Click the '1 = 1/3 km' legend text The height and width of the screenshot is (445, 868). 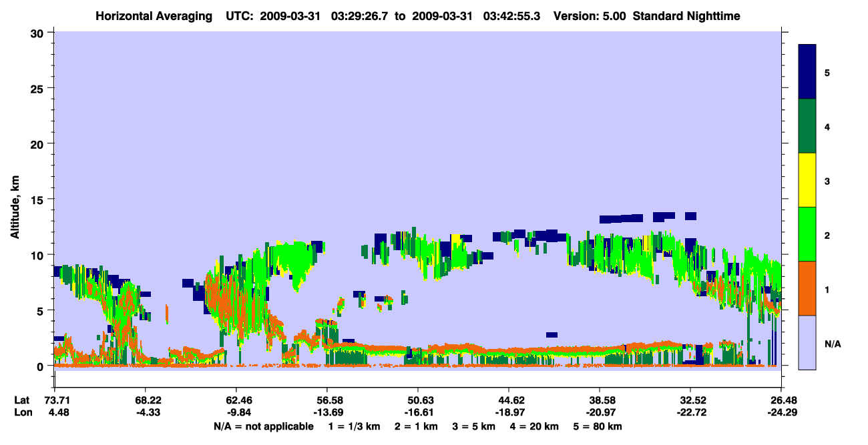[x=354, y=426]
